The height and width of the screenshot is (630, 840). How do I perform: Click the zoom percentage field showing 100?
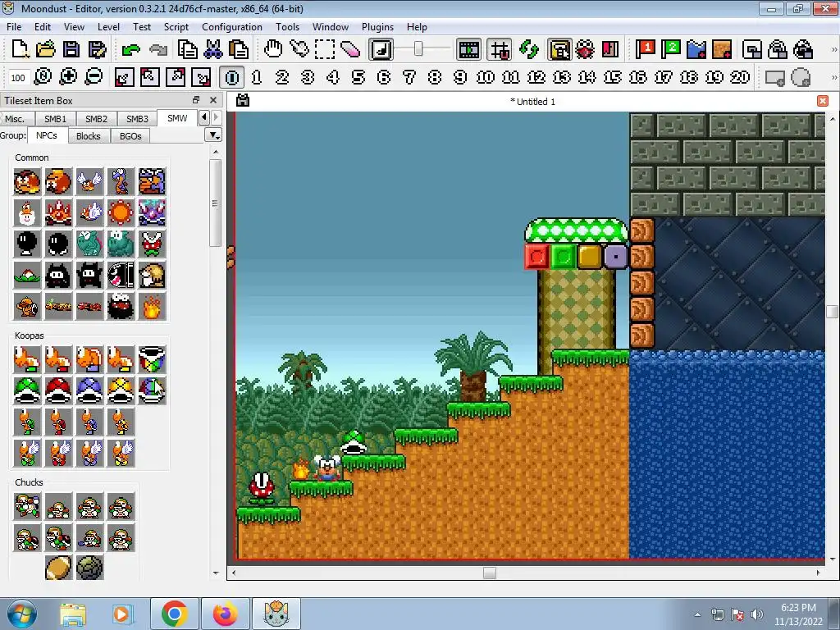(x=18, y=78)
